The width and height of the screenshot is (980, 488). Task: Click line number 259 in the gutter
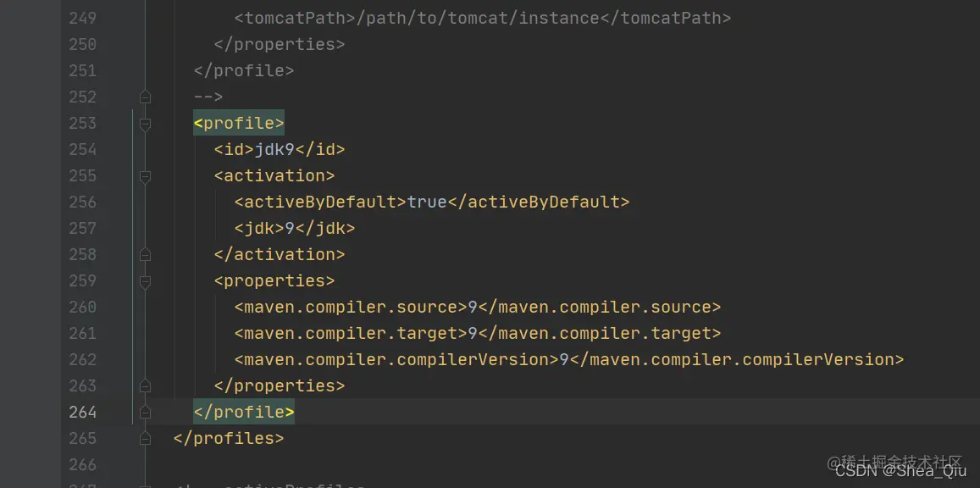(82, 281)
